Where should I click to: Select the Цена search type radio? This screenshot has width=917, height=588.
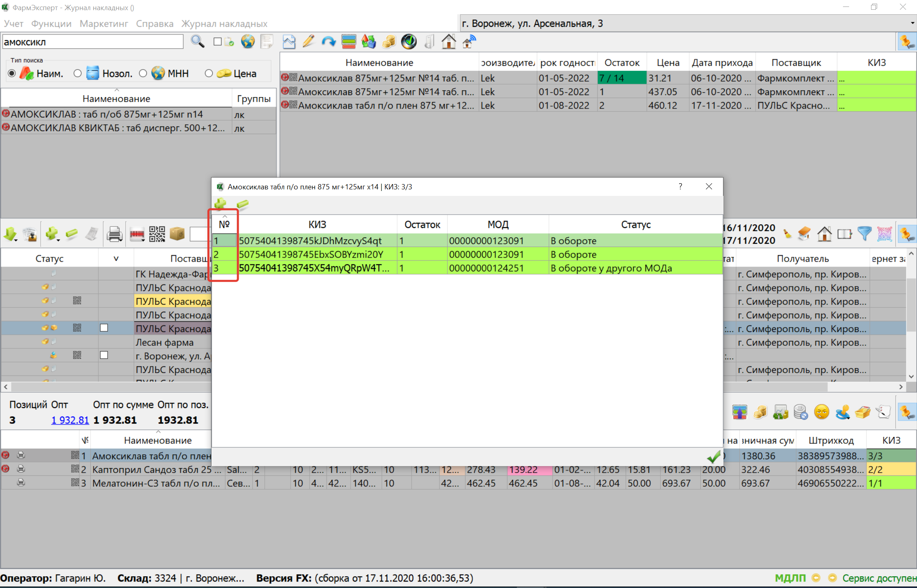tap(209, 74)
